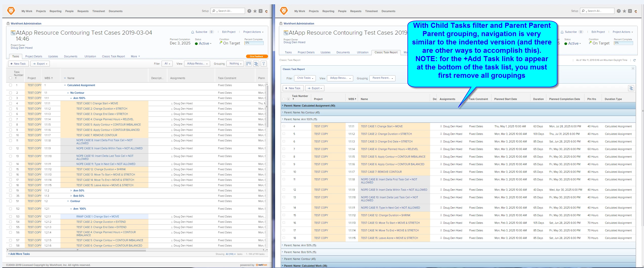Open the Child Tasks filter dropdown

coord(305,78)
